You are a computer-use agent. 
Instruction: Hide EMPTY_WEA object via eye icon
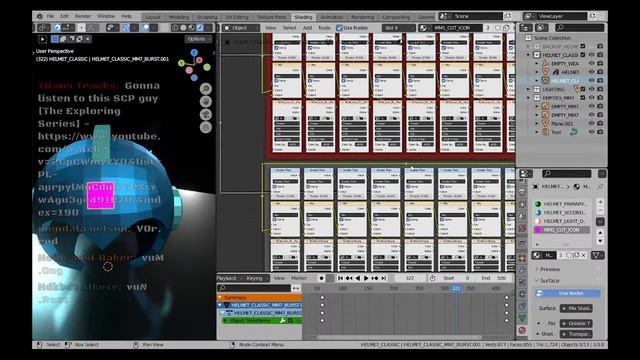pos(591,63)
